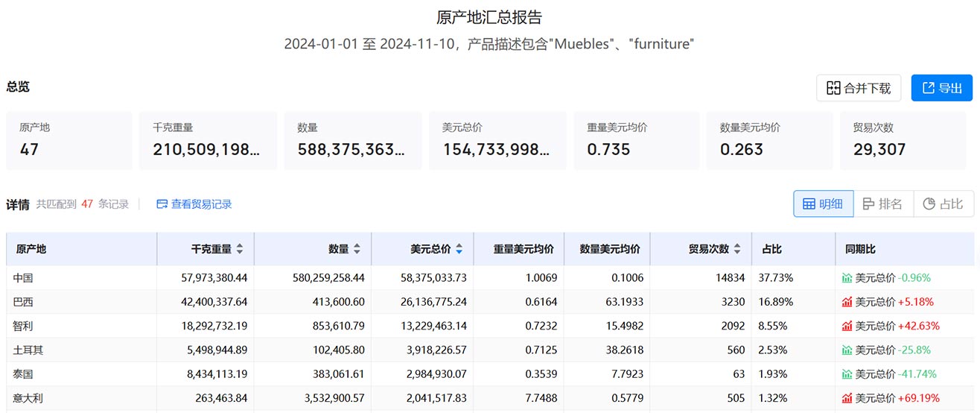
Task: Sort table by 千克重量 column arrows
Action: [240, 249]
